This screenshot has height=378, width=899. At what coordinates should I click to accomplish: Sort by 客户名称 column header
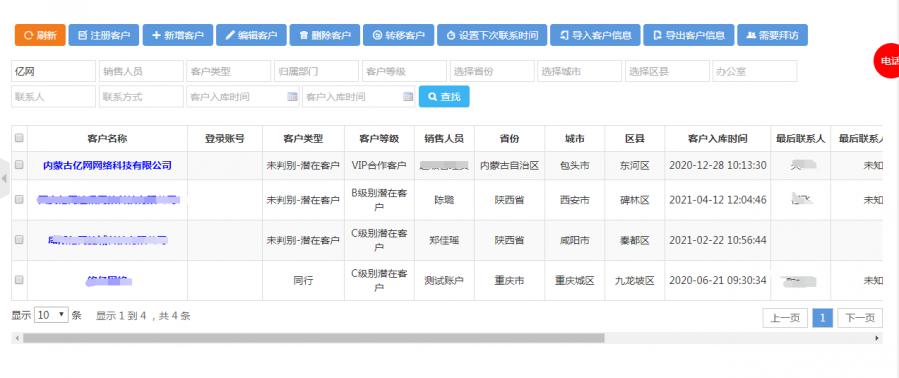point(107,138)
